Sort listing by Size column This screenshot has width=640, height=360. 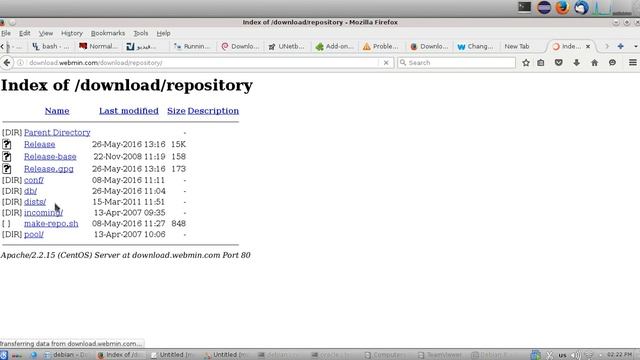point(176,111)
